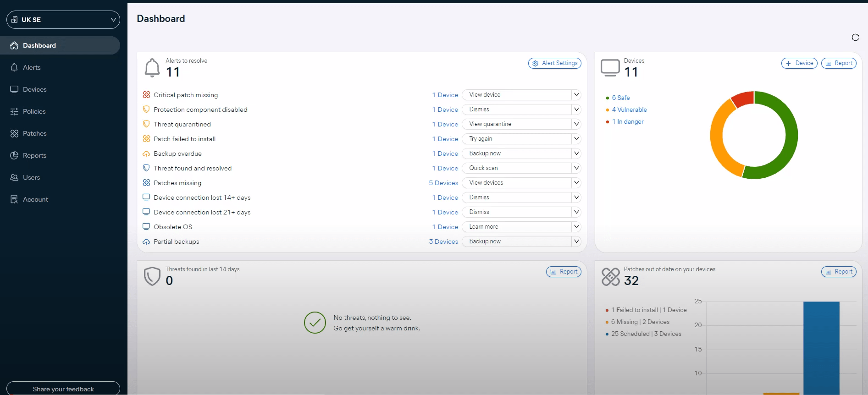The image size is (868, 395).
Task: Click 1 Device link for Obsolete OS
Action: [445, 227]
